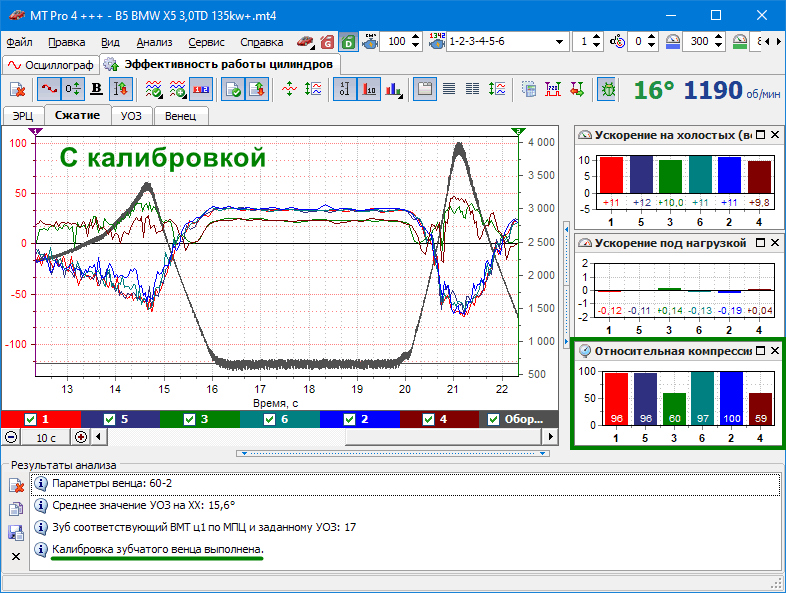This screenshot has height=593, width=786.
Task: Toggle the red waveform curve button
Action: [49, 90]
